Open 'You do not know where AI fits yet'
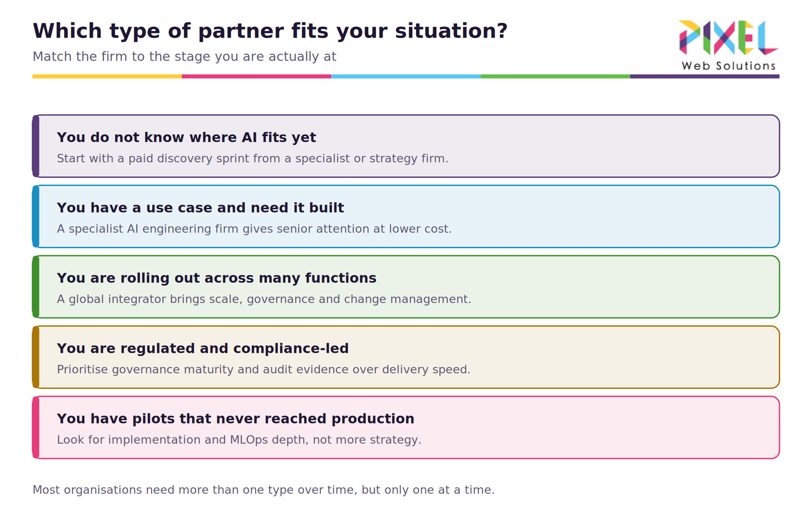 point(187,137)
